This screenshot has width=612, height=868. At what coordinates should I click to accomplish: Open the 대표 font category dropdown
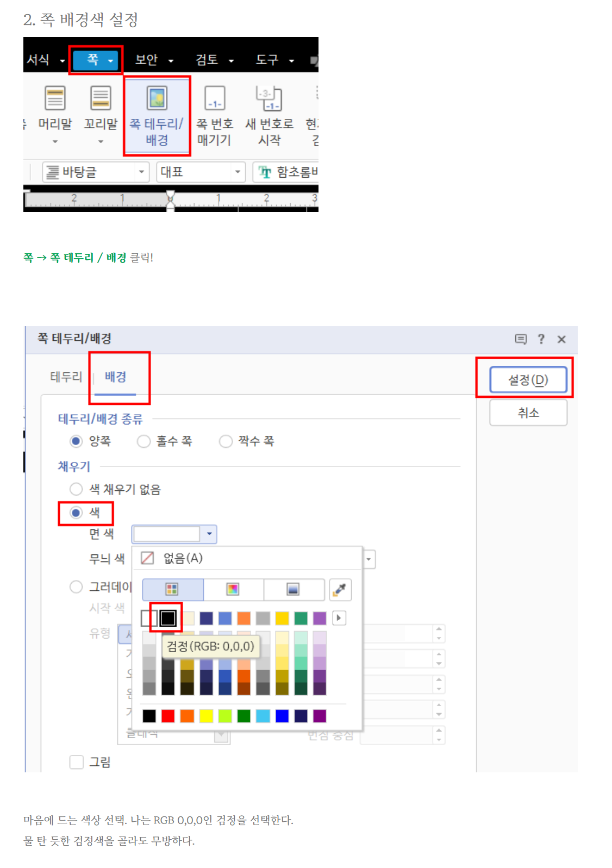201,172
